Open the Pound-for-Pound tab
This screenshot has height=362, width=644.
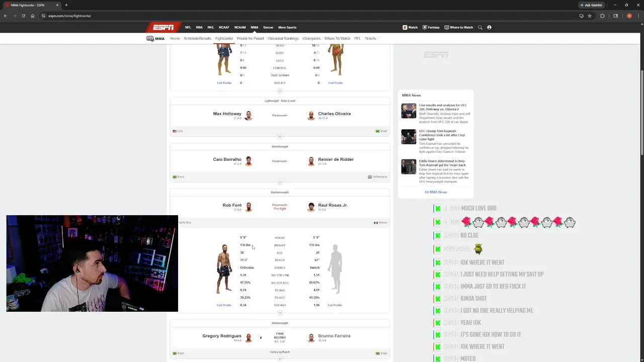[x=250, y=38]
